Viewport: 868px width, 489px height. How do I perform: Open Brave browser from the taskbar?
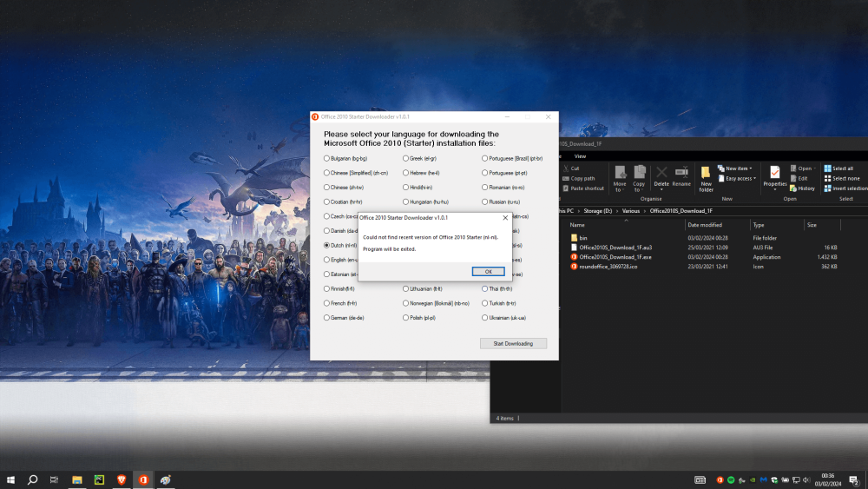(122, 479)
